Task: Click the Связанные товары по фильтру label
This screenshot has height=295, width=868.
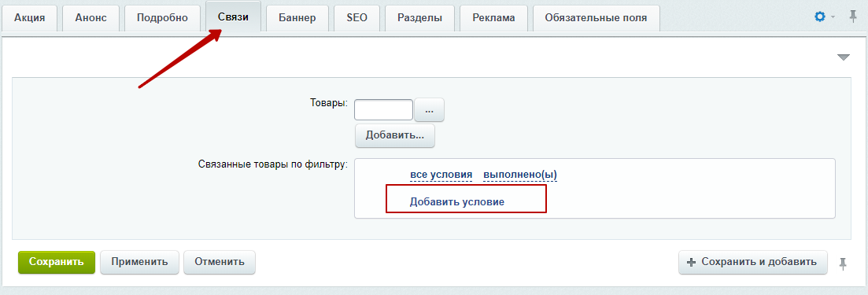Action: 272,164
